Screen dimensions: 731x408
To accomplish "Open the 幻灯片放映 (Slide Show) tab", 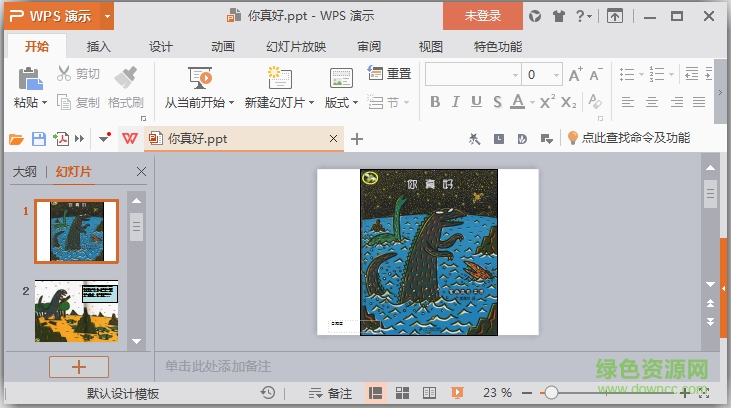I will coord(296,47).
